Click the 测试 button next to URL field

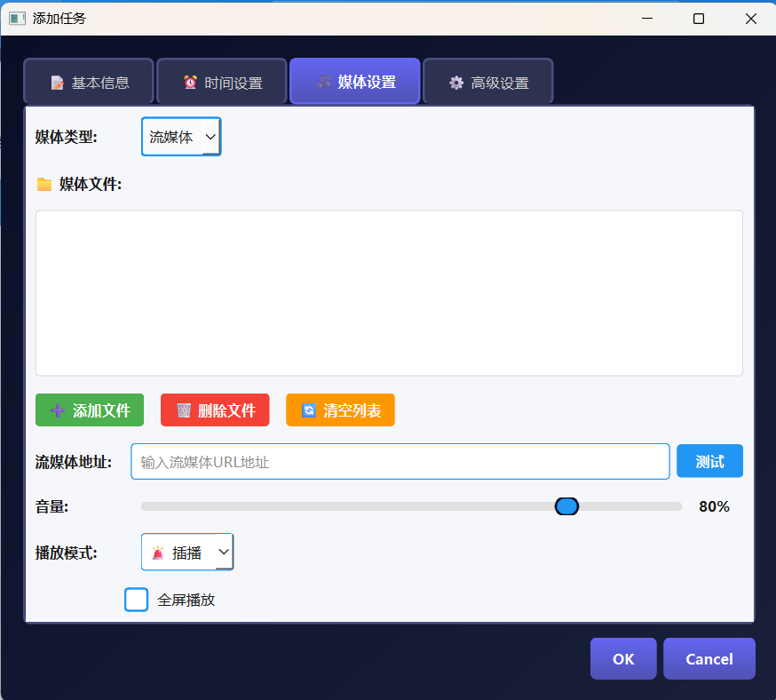(x=709, y=460)
